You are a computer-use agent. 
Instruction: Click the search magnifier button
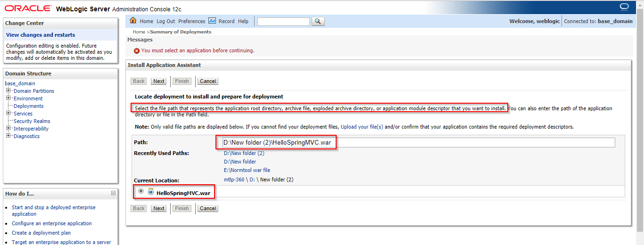[318, 21]
